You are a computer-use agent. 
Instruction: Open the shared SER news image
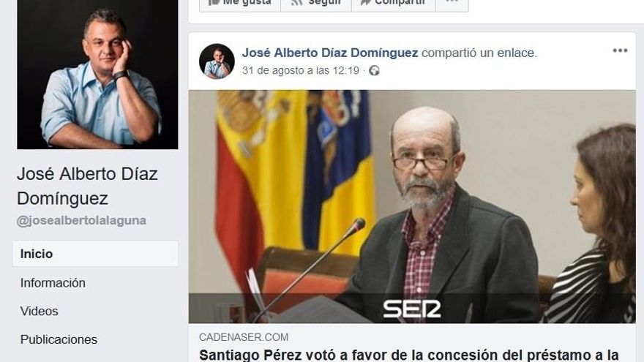click(x=412, y=206)
